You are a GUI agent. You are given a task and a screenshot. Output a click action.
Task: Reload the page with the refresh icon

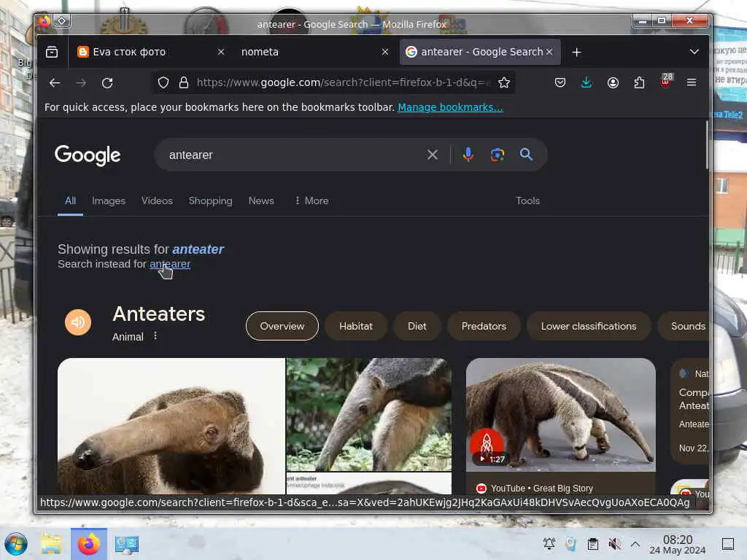click(x=107, y=83)
